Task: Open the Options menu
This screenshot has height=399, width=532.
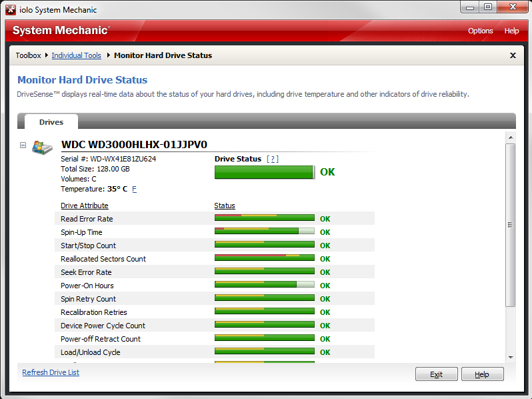Action: 480,31
